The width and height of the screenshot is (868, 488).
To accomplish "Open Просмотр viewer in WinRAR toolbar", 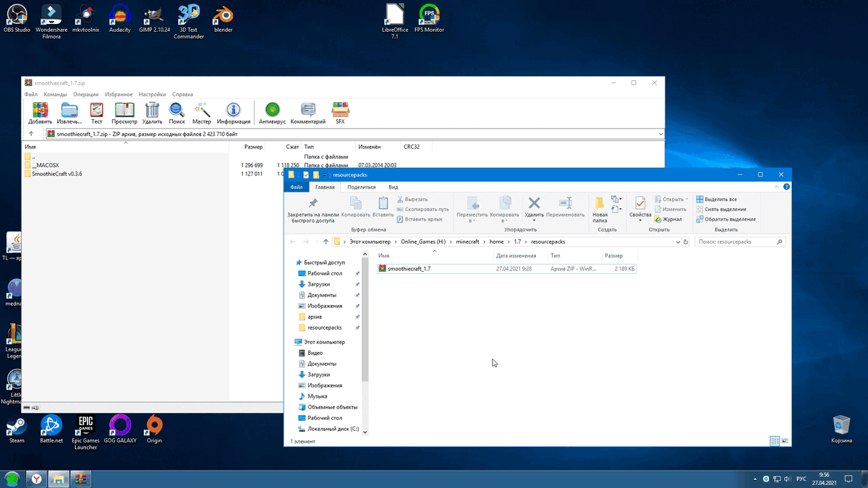I will (x=124, y=113).
